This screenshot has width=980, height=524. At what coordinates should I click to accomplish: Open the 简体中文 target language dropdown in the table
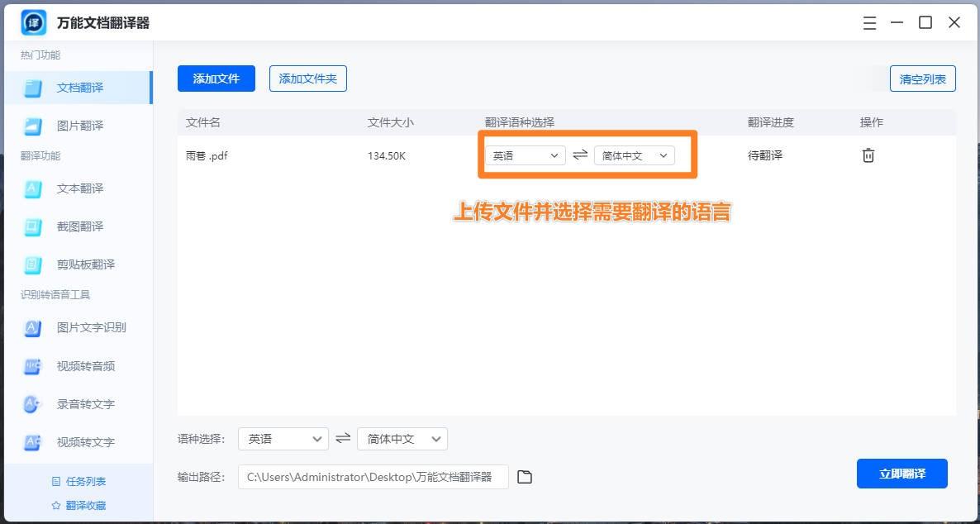coord(634,155)
